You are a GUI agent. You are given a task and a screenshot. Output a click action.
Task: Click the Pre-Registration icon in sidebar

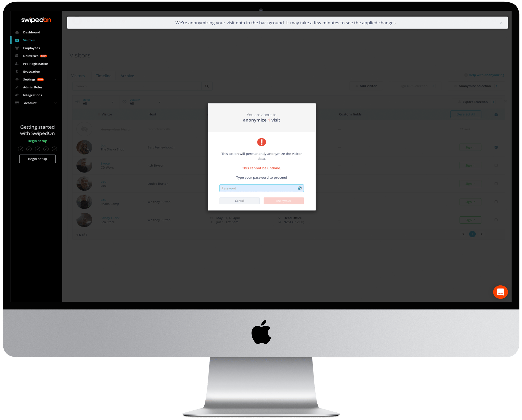pos(17,63)
